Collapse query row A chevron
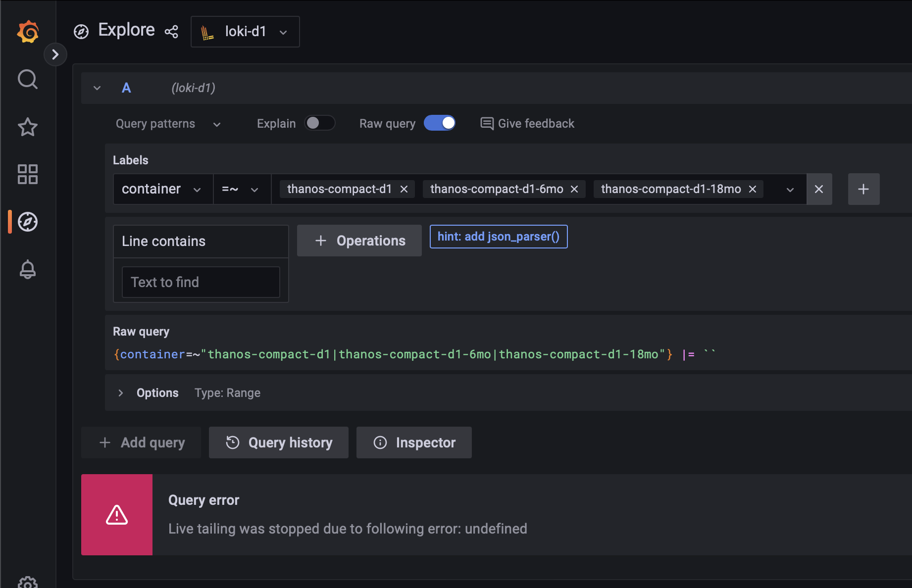This screenshot has height=588, width=912. pyautogui.click(x=97, y=88)
